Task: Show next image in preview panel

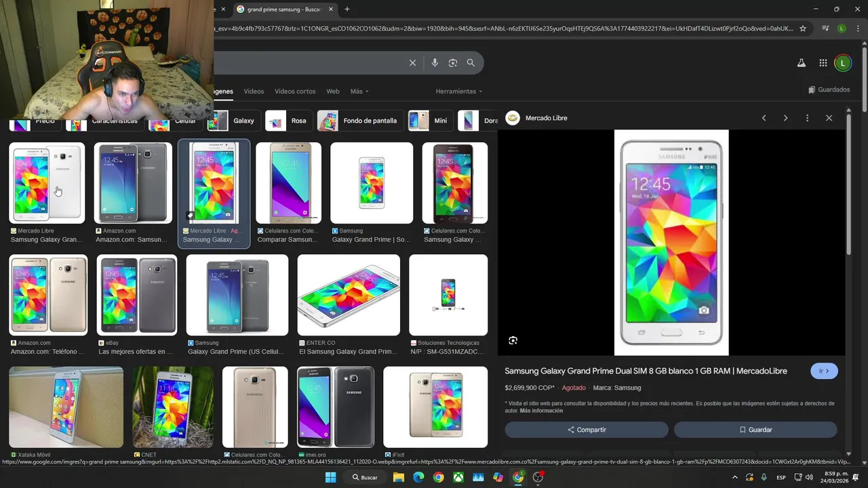Action: [x=785, y=118]
